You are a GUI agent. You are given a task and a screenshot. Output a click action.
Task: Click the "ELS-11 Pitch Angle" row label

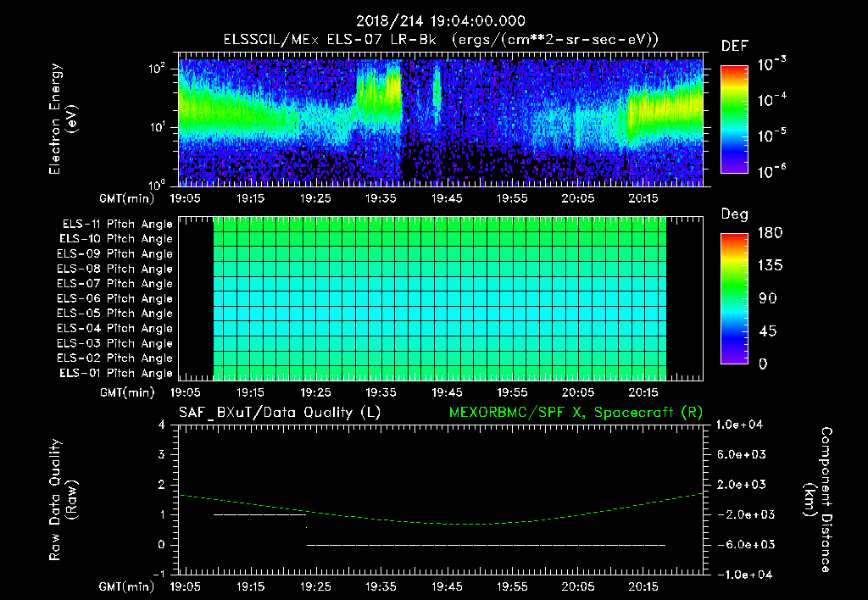117,225
